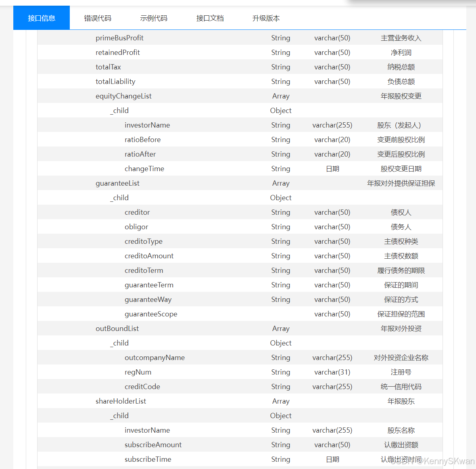
Task: Select the 负债总额 description cell
Action: pyautogui.click(x=401, y=82)
